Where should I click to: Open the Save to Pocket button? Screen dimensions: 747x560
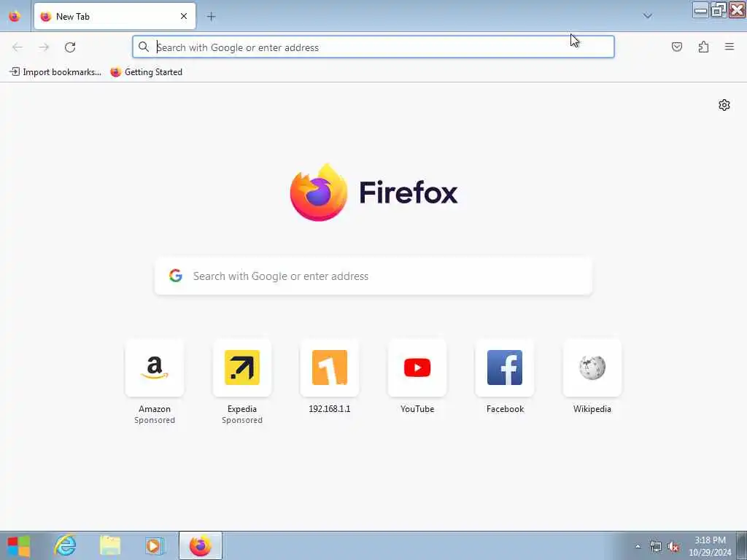[677, 47]
